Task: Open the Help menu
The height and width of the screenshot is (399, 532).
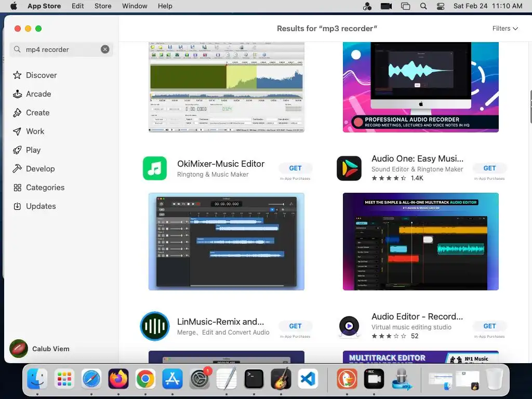Action: [x=165, y=6]
